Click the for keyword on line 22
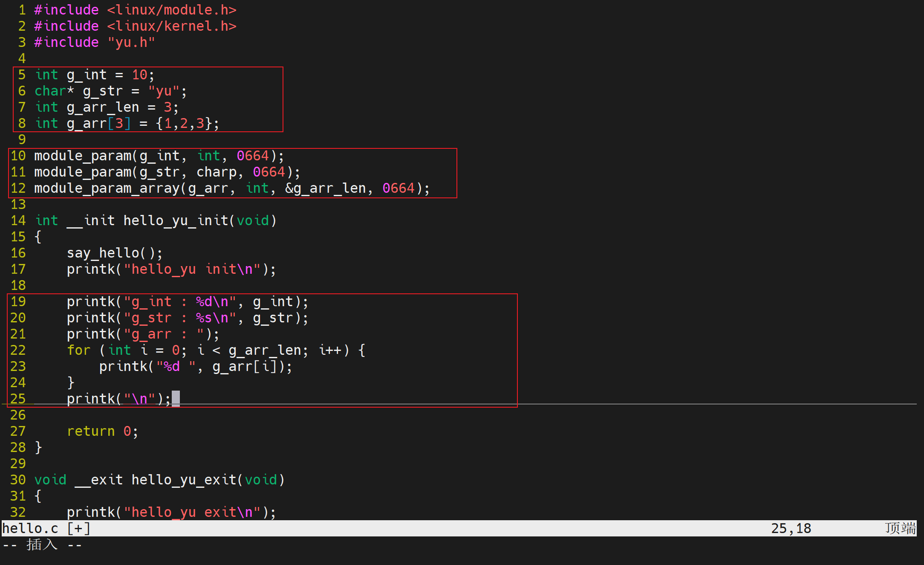Screen dimensions: 924x565 (79, 350)
